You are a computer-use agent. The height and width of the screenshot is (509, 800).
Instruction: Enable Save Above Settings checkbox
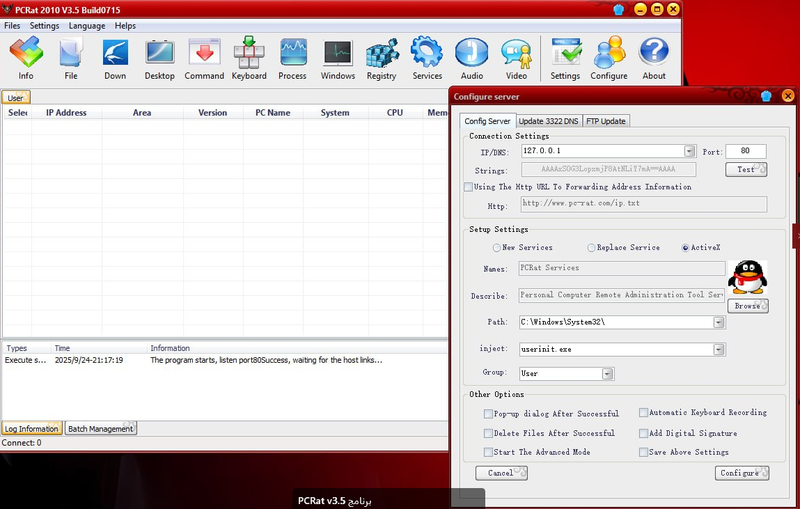click(x=643, y=452)
